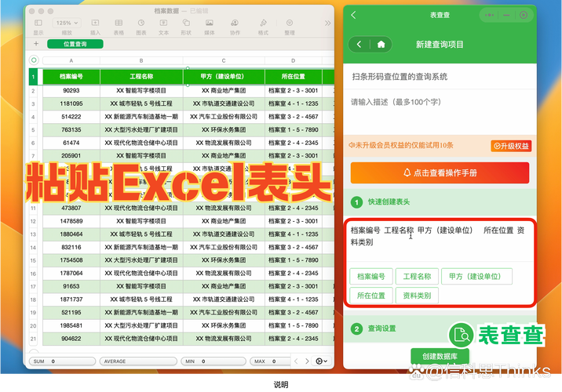Click the 资料类别 tag chip in 表查查
Screen dimensions: 562x392
pos(417,296)
